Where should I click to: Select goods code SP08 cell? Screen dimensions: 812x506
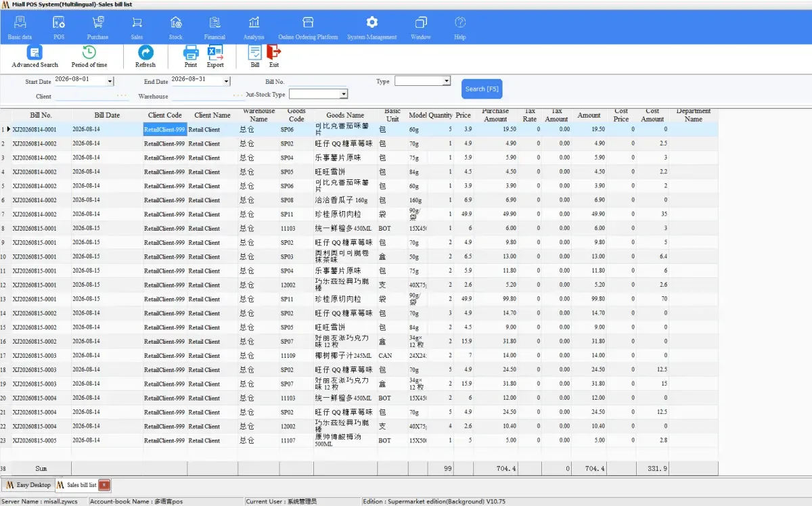296,200
